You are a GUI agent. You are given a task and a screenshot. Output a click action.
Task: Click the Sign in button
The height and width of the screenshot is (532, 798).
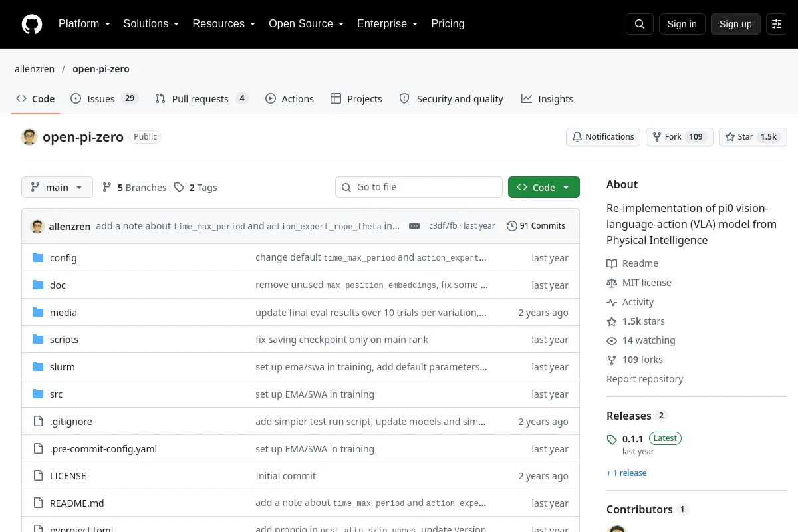click(x=682, y=24)
